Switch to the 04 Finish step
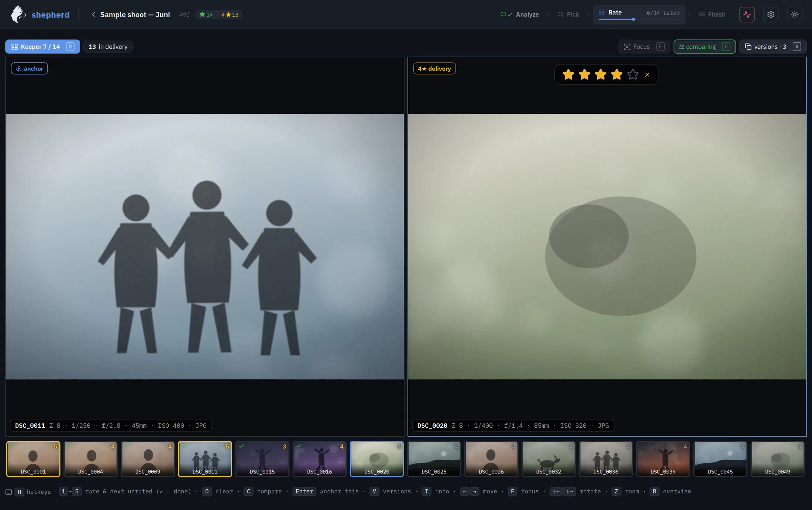Image resolution: width=812 pixels, height=510 pixels. (712, 14)
